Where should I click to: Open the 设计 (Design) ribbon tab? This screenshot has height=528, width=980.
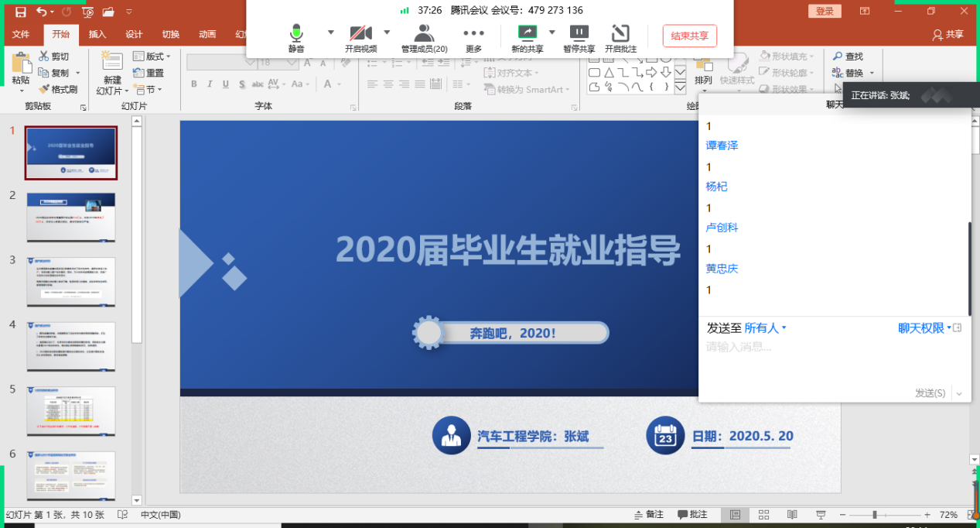(134, 35)
